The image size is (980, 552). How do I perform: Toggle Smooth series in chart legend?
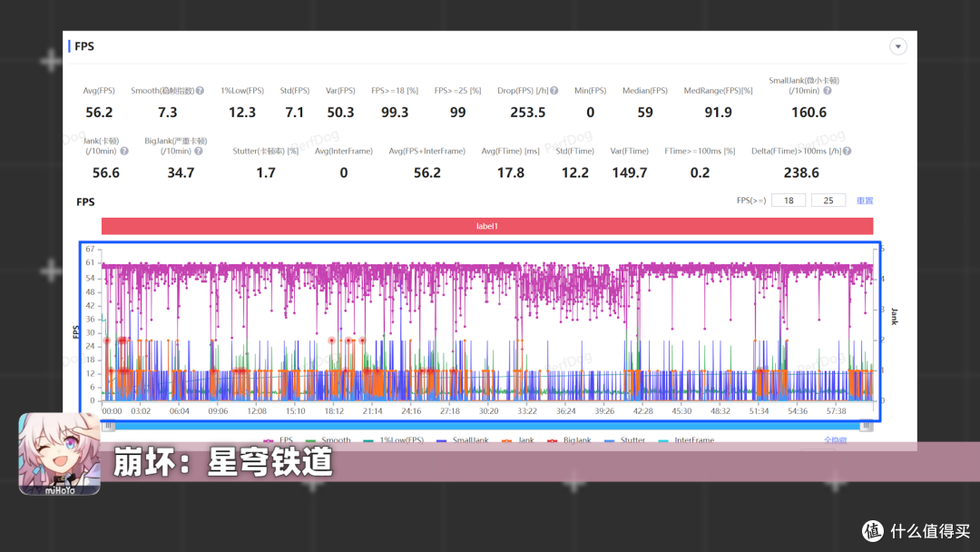click(328, 440)
